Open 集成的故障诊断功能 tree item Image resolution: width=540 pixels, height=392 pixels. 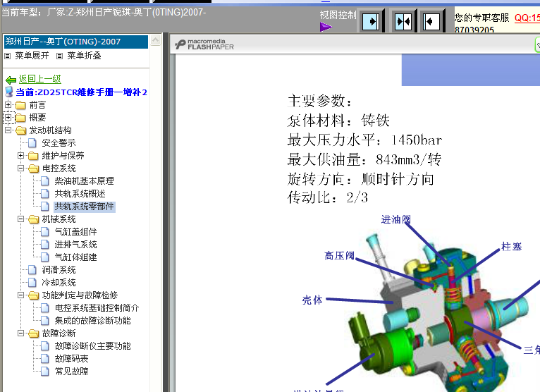point(92,321)
